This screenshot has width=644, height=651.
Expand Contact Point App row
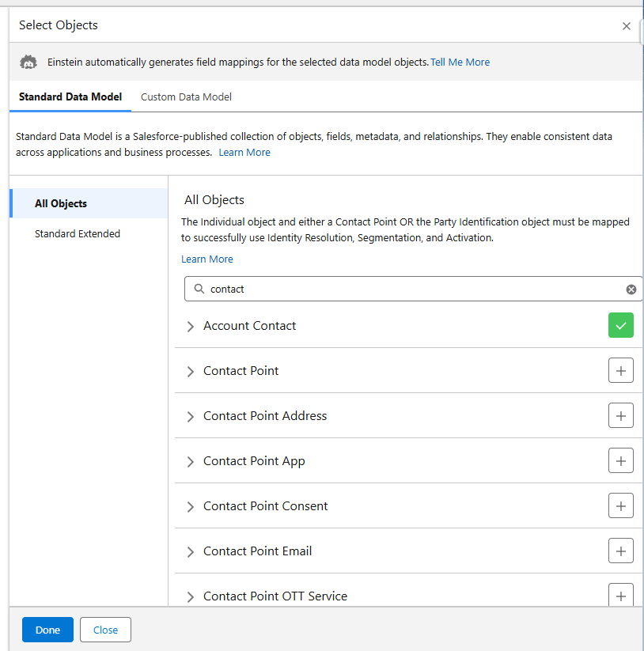click(190, 462)
